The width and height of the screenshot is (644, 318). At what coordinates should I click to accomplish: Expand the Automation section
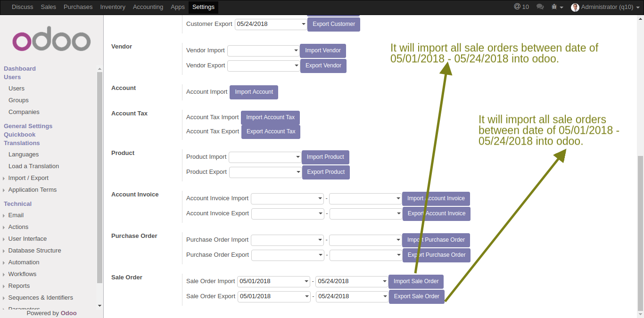pos(24,262)
